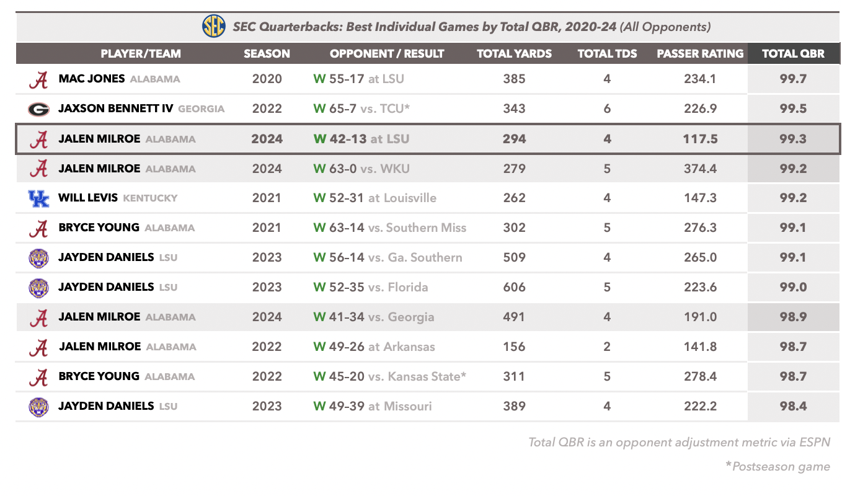Click the SEC logo in the title bar

(214, 27)
